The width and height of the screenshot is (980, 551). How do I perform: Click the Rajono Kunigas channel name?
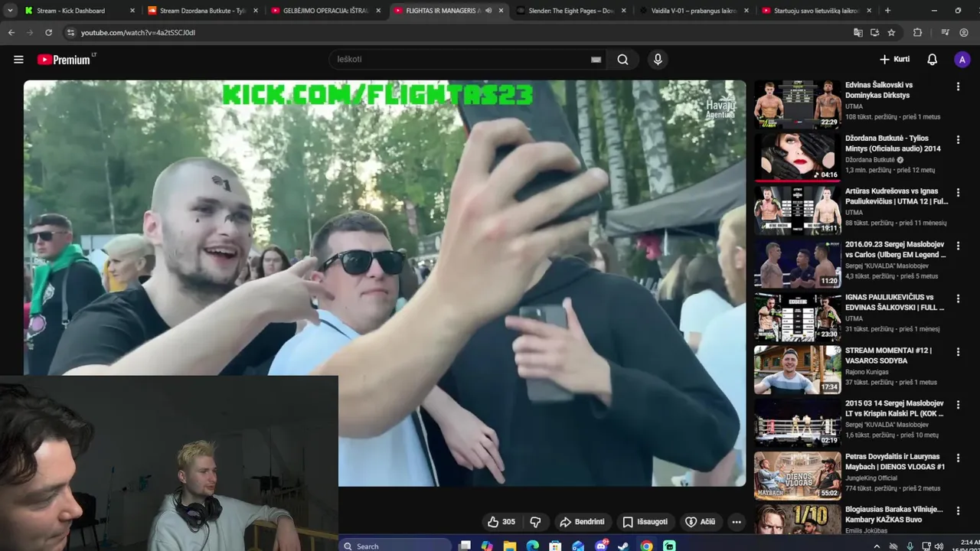868,372
